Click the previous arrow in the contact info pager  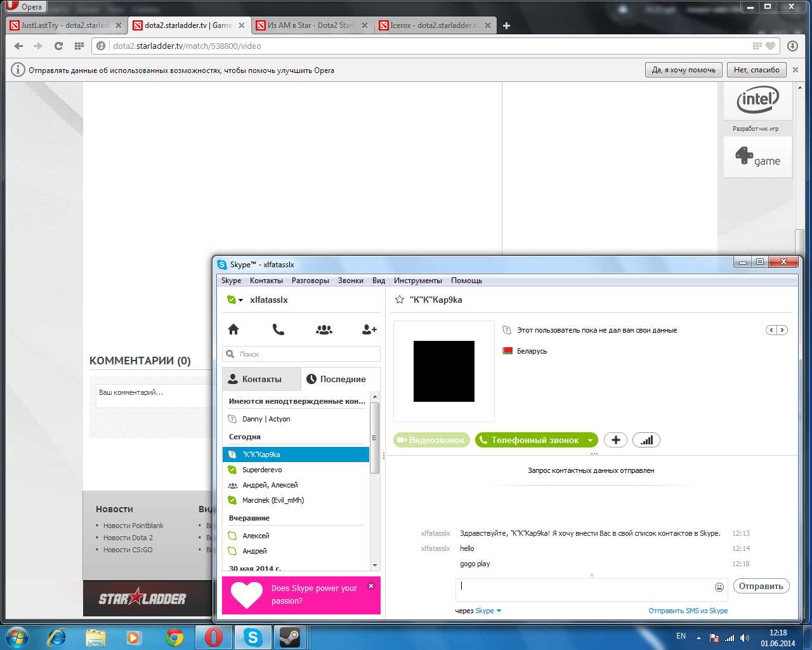771,330
